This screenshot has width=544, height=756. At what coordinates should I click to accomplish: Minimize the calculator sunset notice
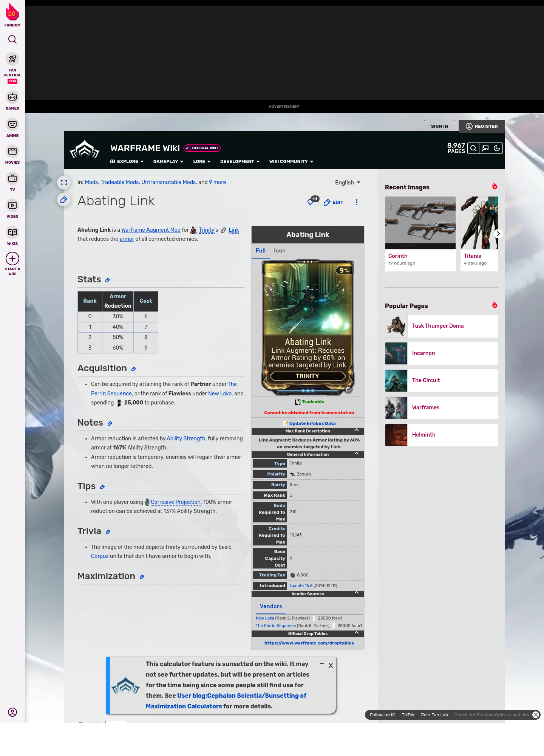(322, 664)
